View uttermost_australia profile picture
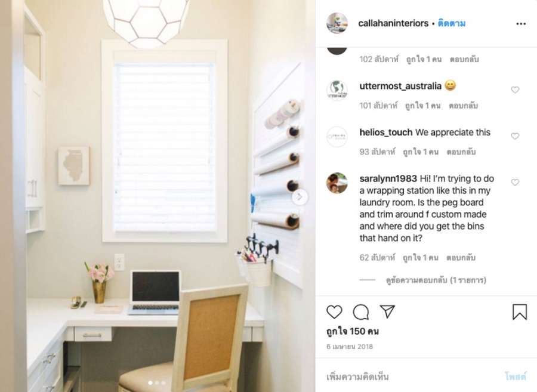 pos(337,90)
